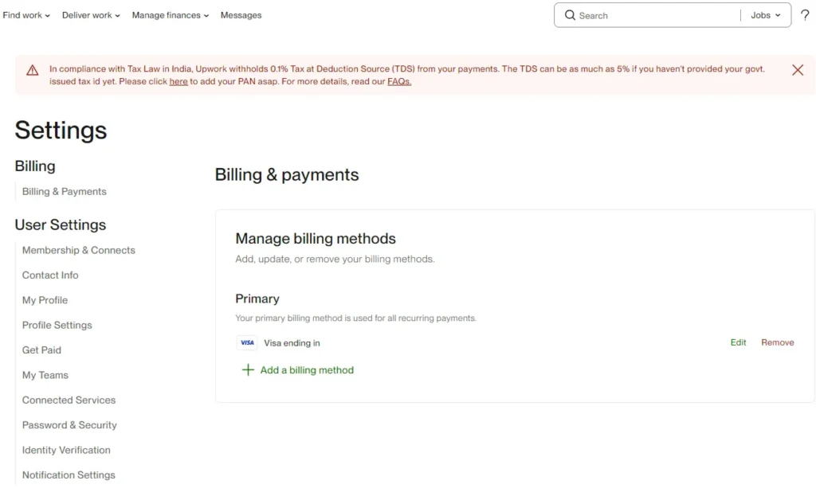
Task: Click the warning triangle icon in banner
Action: tap(32, 70)
